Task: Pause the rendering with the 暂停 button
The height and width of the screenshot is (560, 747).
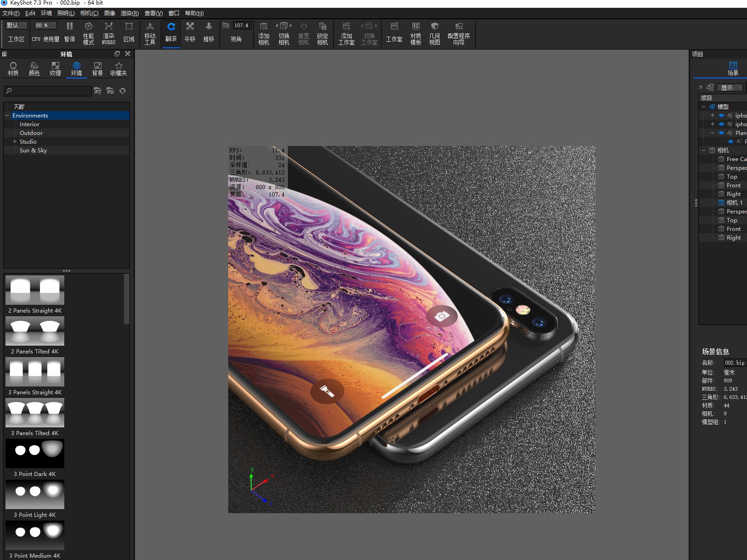Action: click(70, 33)
